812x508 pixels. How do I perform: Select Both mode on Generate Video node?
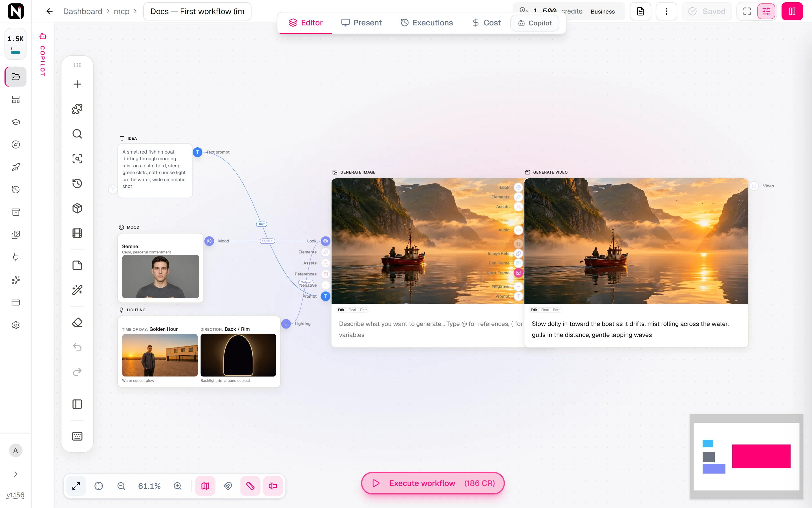(557, 310)
